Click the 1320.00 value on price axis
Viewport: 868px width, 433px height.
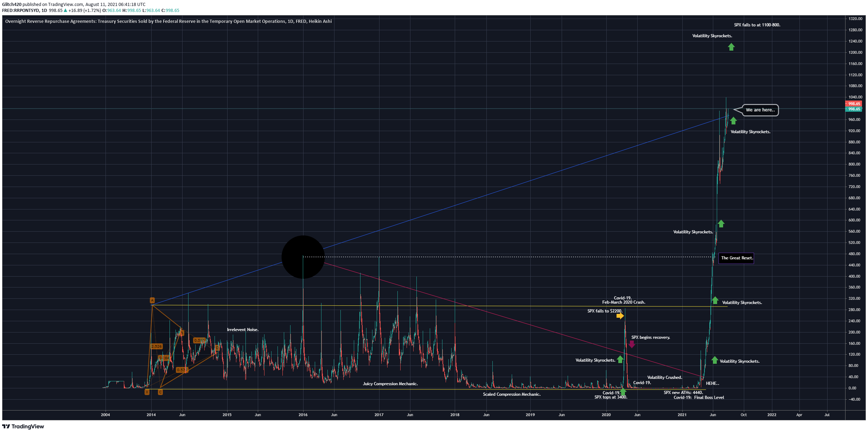point(855,19)
